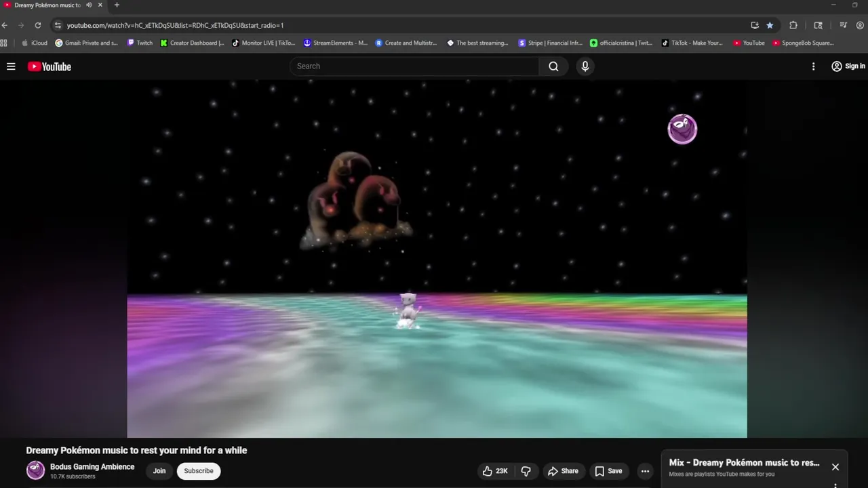Screen dimensions: 868x488
Task: Open the Stripe Financial Infrastructure bookmark
Action: coord(550,43)
